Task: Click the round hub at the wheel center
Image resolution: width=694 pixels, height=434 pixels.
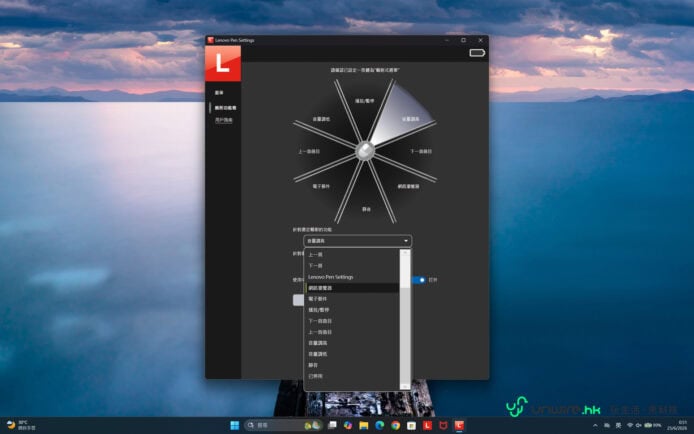Action: (365, 151)
